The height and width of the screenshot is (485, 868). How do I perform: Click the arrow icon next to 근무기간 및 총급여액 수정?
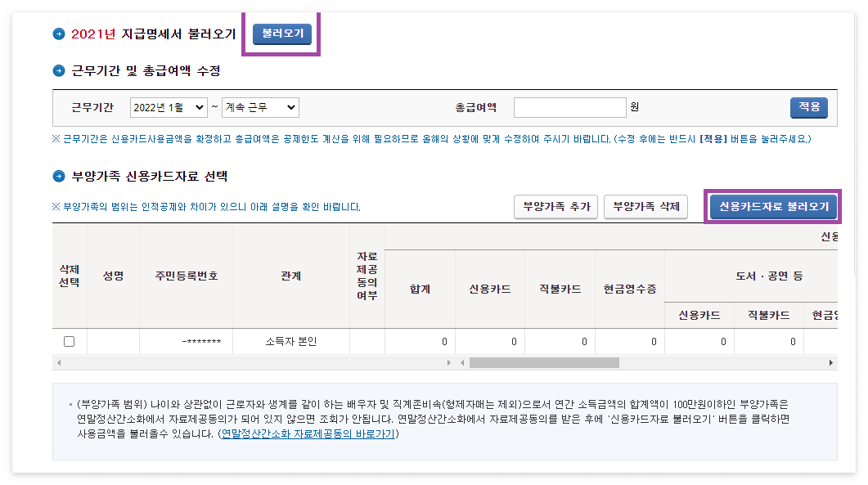coord(57,71)
